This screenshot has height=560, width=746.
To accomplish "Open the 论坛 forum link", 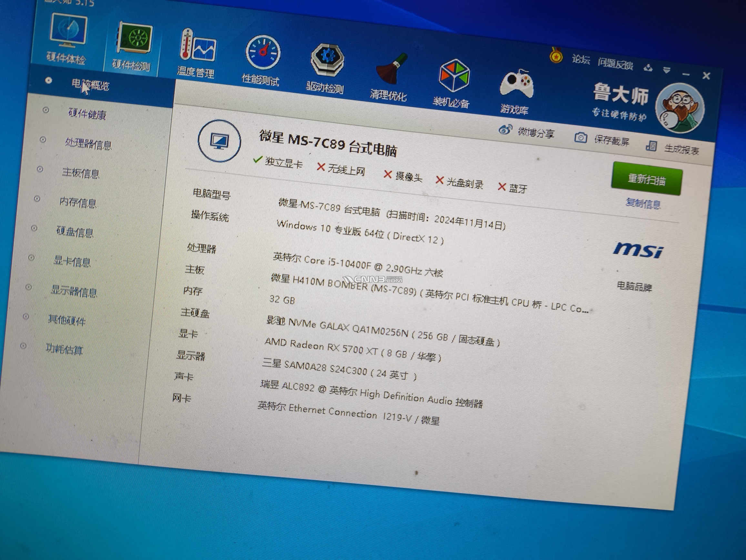I will point(581,60).
